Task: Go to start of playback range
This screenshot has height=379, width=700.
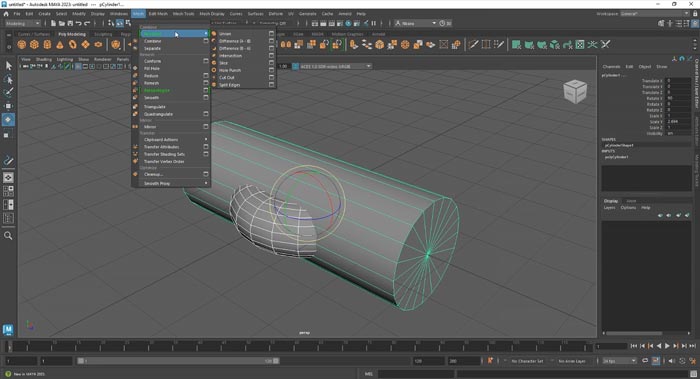Action: point(634,346)
